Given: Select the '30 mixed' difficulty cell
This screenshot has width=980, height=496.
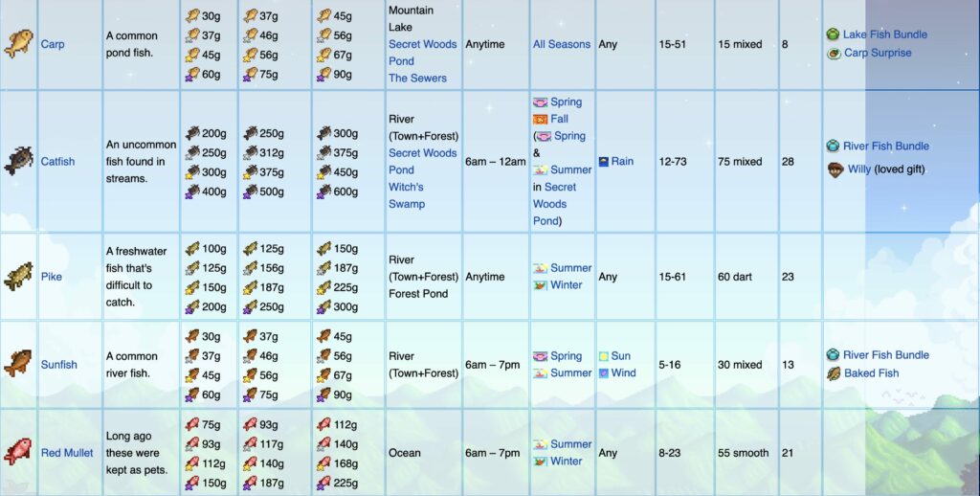Looking at the screenshot, I should pos(740,365).
